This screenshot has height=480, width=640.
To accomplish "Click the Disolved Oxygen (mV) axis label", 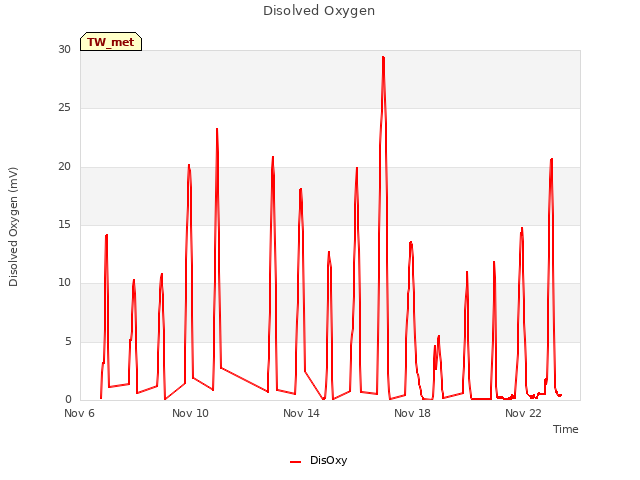I will [13, 227].
